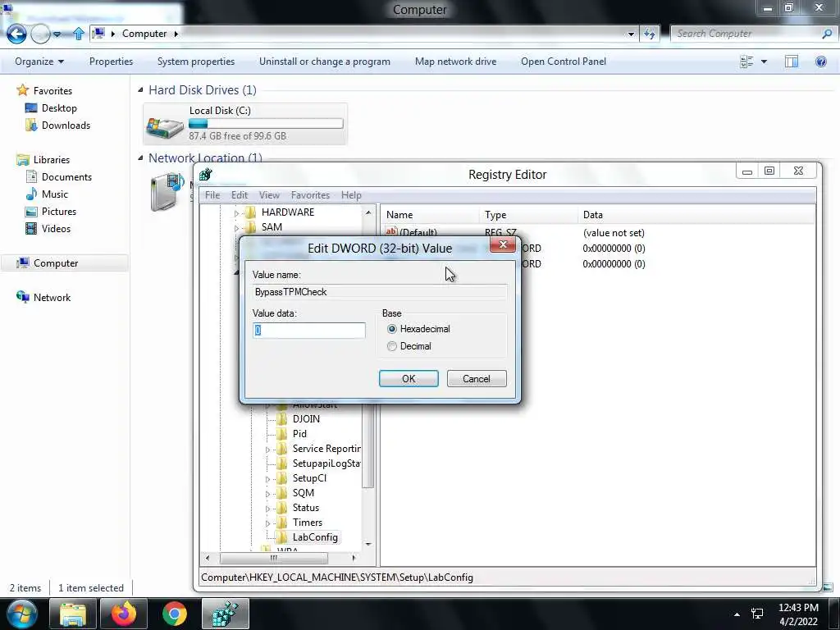Click the Data column header

(x=696, y=215)
